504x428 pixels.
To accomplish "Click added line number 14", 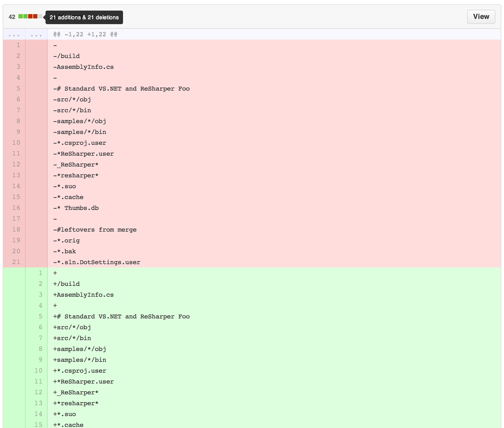I will pyautogui.click(x=38, y=414).
